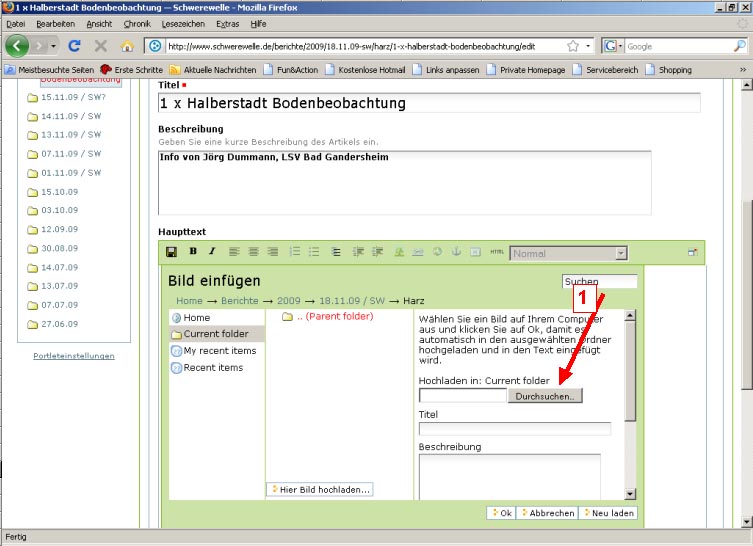The image size is (753, 546).
Task: Open the Lesezeichen menu
Action: coord(181,23)
